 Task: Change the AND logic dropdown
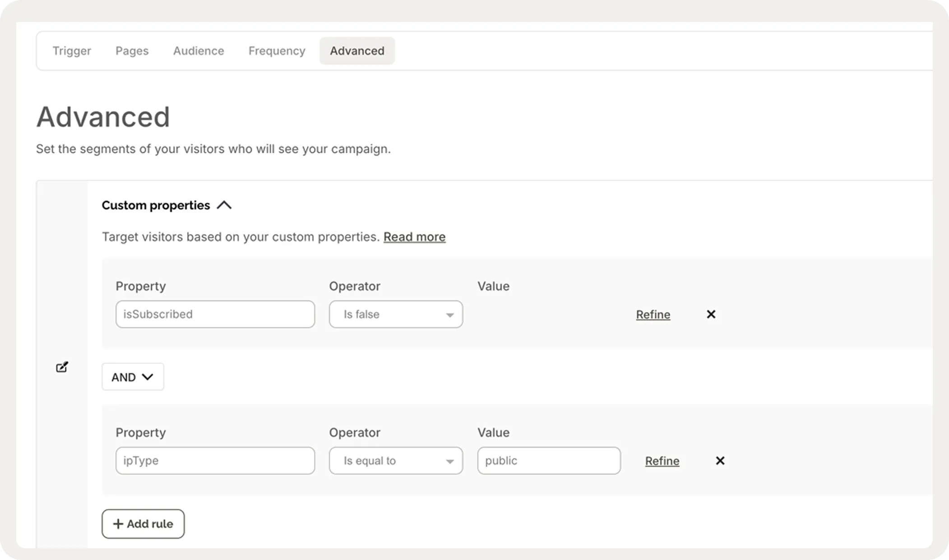pyautogui.click(x=133, y=376)
